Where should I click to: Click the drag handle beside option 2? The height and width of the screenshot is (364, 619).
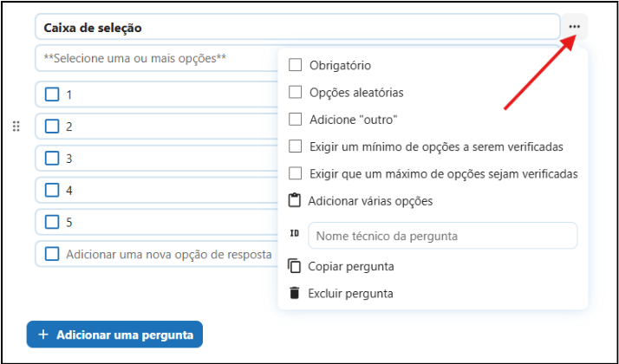pyautogui.click(x=16, y=127)
